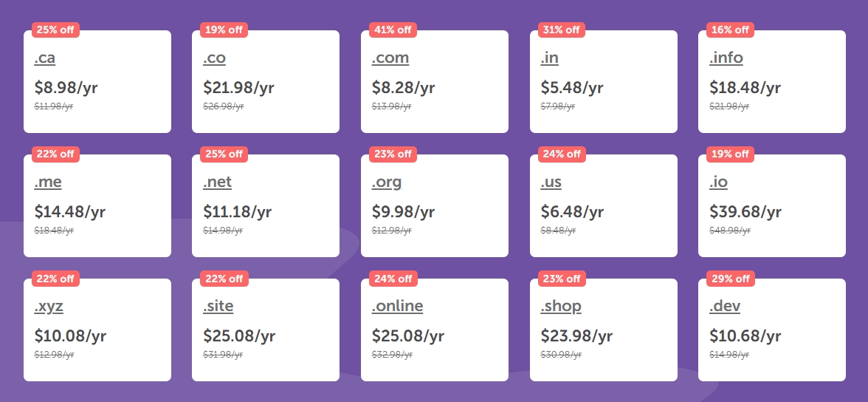Open the .us domain link
868x402 pixels.
551,182
